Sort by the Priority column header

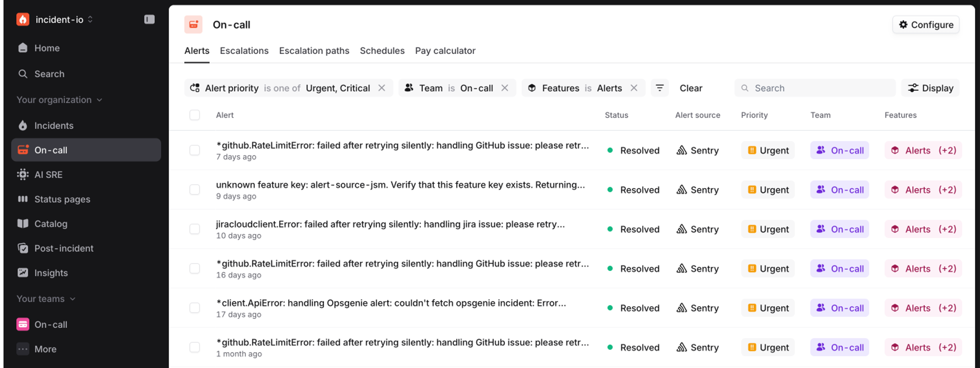(x=754, y=115)
